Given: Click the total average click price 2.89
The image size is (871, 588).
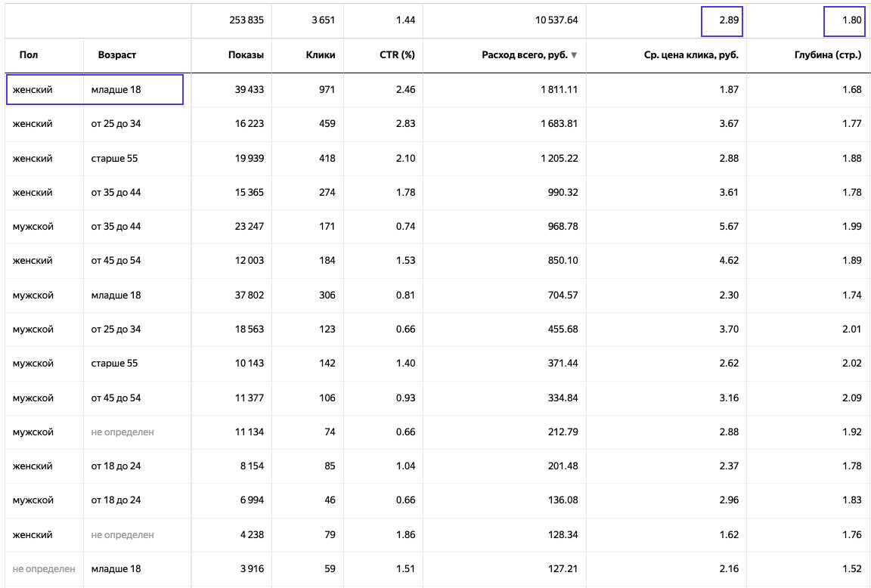Looking at the screenshot, I should click(721, 21).
